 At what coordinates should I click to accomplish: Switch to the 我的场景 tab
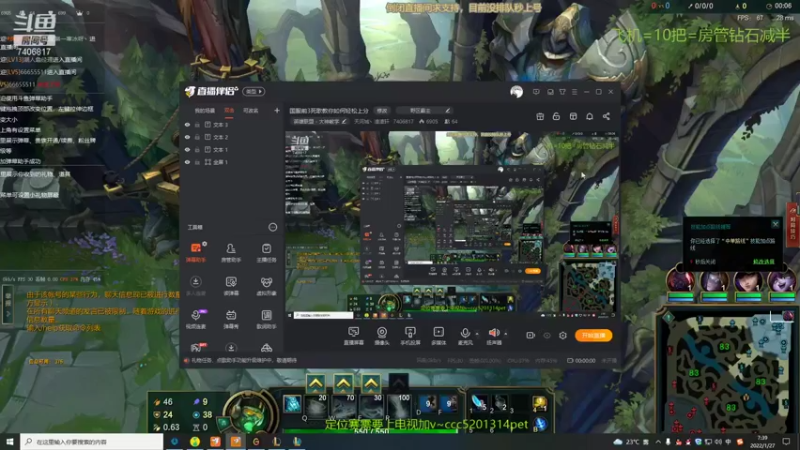tap(205, 111)
